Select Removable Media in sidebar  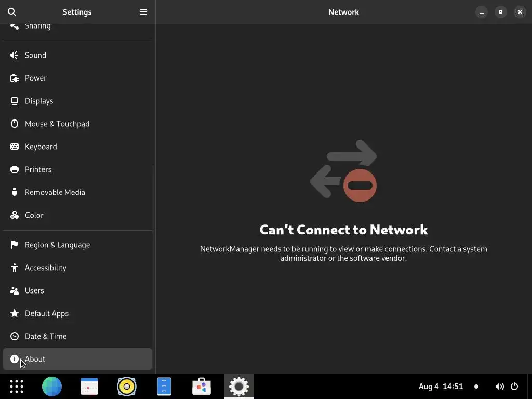77,192
